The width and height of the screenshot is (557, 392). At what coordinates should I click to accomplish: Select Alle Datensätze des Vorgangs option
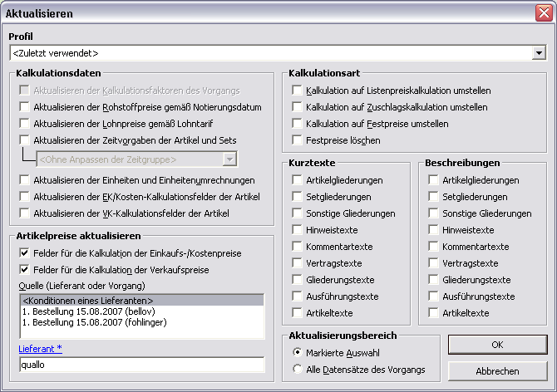click(x=297, y=369)
